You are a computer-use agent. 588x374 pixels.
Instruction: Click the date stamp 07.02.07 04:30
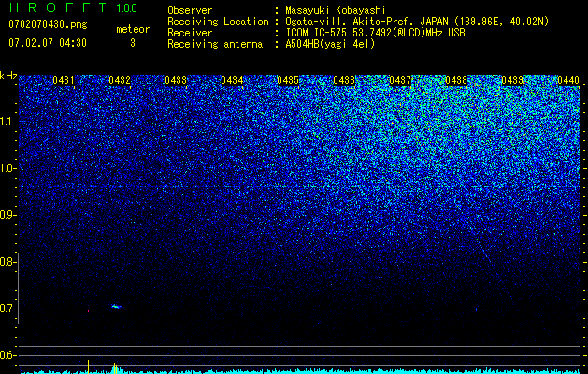coord(48,43)
